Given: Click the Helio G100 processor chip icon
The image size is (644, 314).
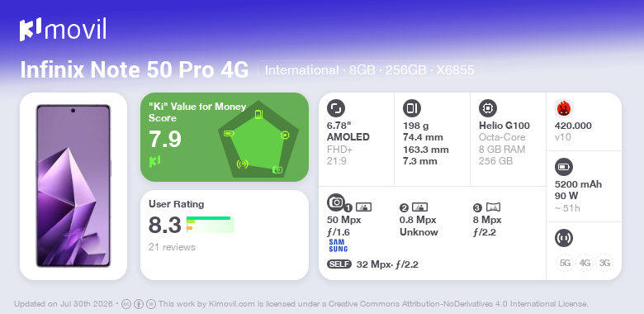Looking at the screenshot, I should tap(488, 108).
